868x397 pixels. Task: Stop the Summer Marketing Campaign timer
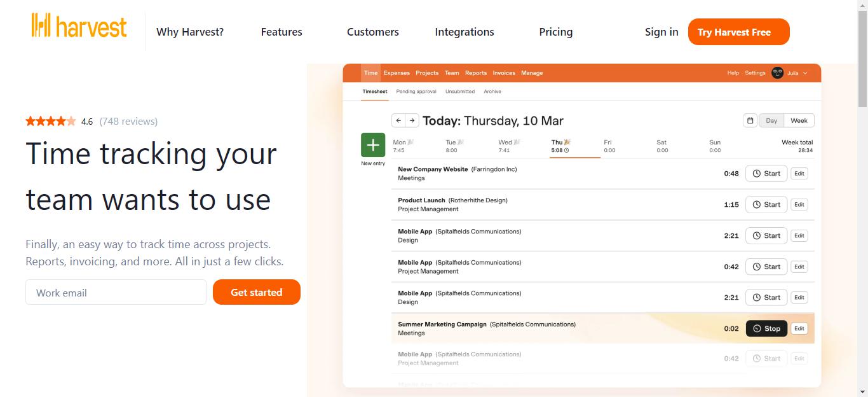766,328
